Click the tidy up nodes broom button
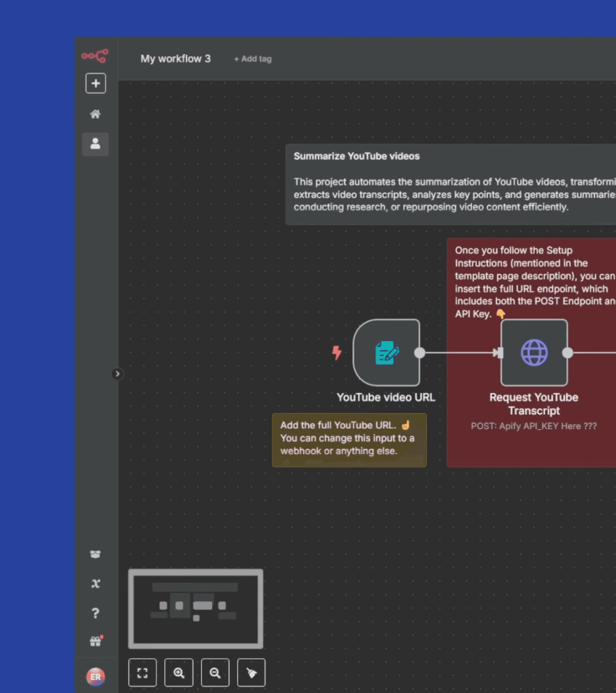This screenshot has width=616, height=693. [251, 673]
